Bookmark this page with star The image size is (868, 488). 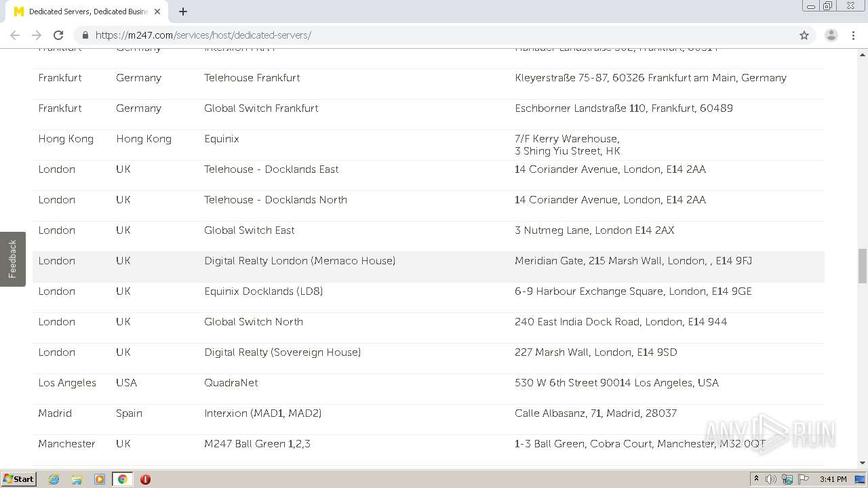(804, 35)
